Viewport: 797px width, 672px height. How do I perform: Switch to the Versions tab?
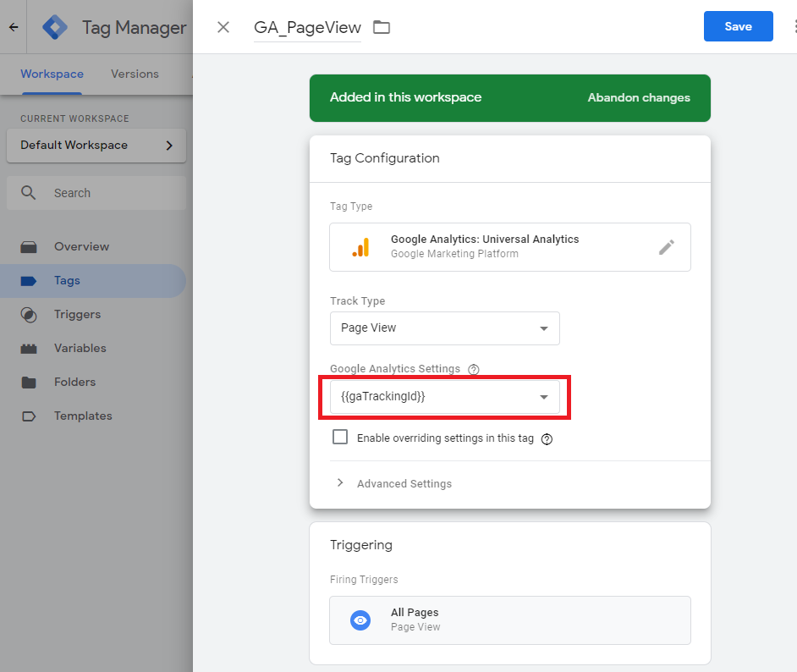[135, 74]
